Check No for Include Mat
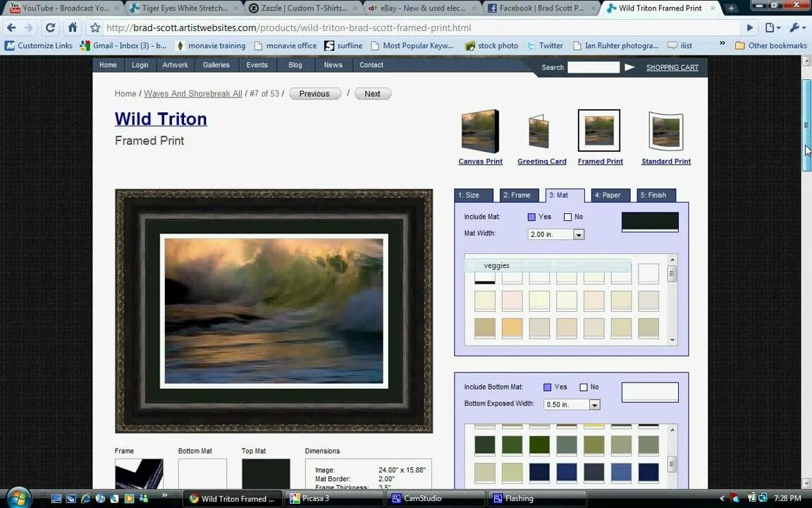 coord(567,217)
